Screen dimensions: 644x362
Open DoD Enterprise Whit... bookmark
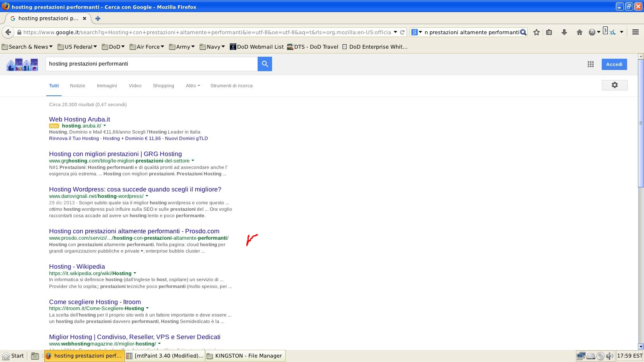point(375,47)
